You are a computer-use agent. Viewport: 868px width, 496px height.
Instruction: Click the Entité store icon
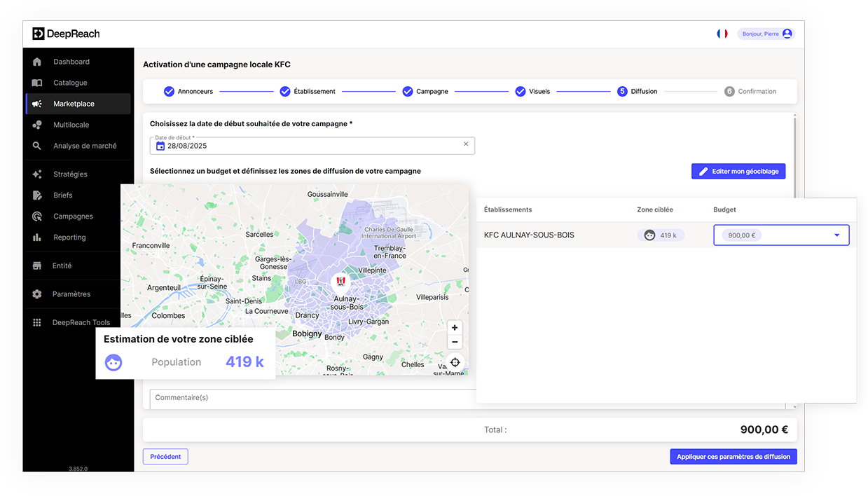[x=37, y=266]
